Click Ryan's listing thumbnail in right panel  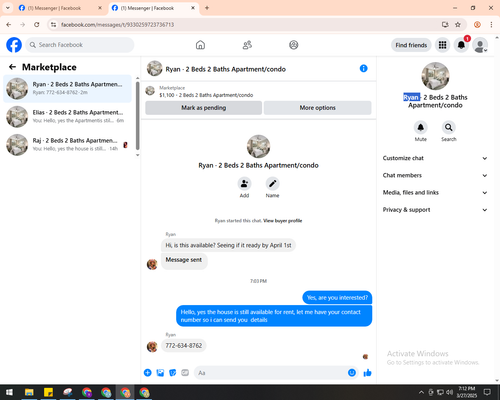pos(435,76)
